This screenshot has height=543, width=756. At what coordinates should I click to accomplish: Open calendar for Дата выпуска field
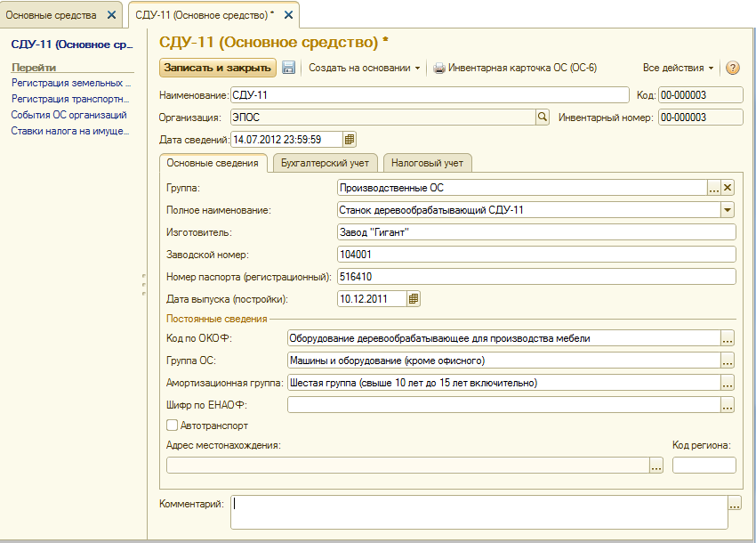pos(414,299)
